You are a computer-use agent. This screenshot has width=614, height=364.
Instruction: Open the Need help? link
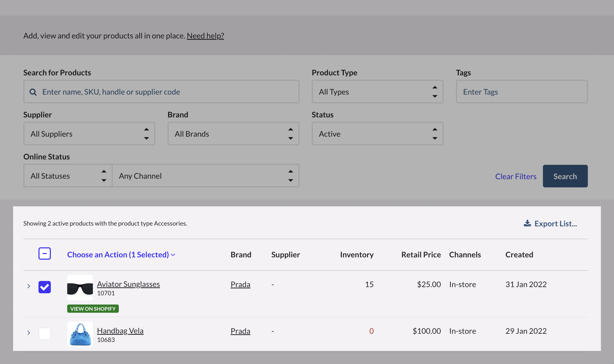[205, 36]
